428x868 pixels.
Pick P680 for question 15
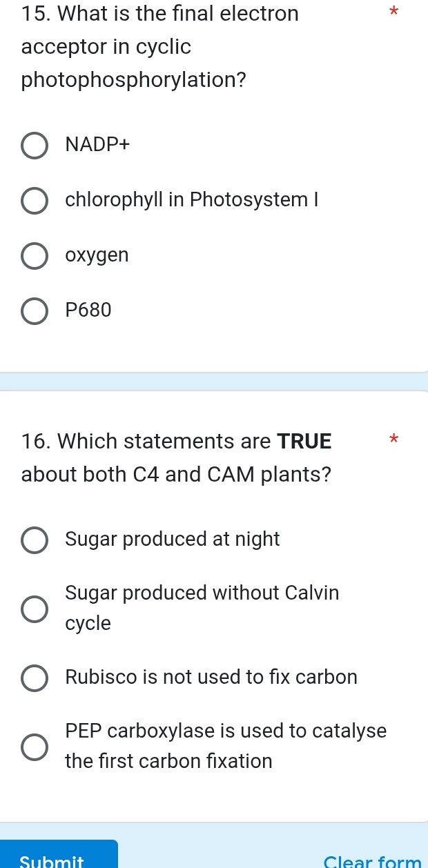tap(35, 310)
